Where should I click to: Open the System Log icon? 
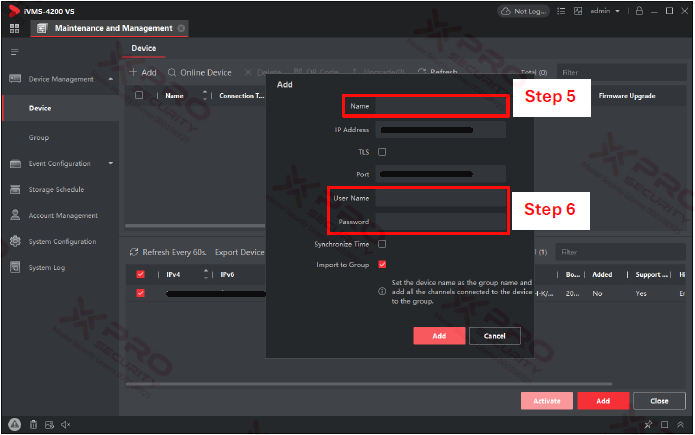click(x=16, y=268)
